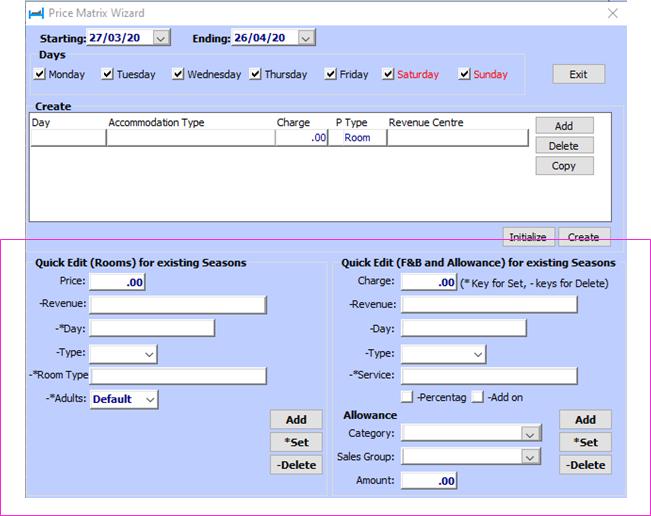The height and width of the screenshot is (516, 651).
Task: Click Add in the Create section
Action: tap(564, 126)
